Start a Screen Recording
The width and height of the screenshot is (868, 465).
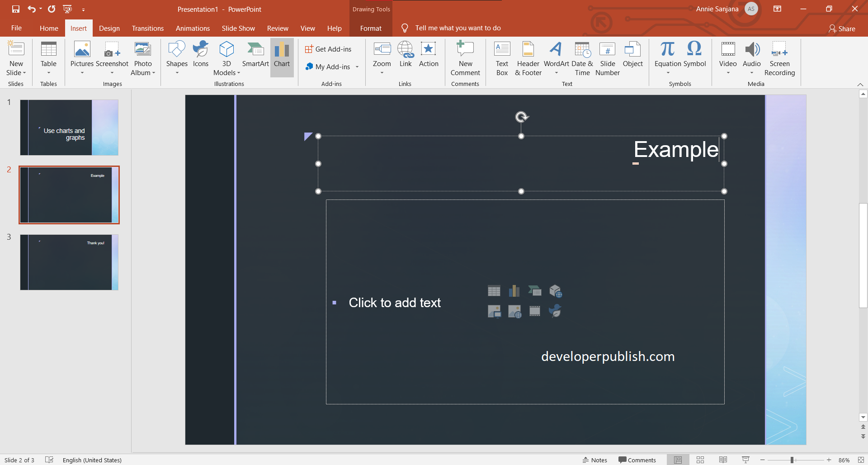click(779, 57)
